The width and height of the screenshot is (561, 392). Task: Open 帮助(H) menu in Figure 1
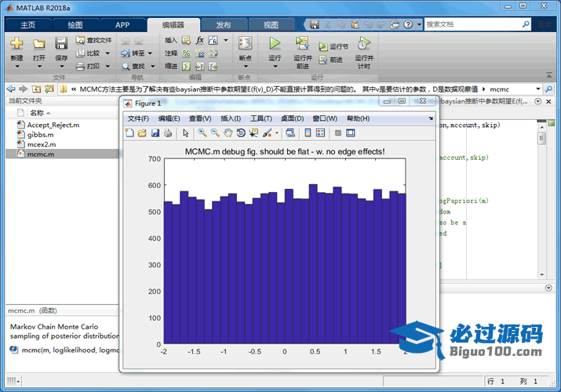coord(358,118)
